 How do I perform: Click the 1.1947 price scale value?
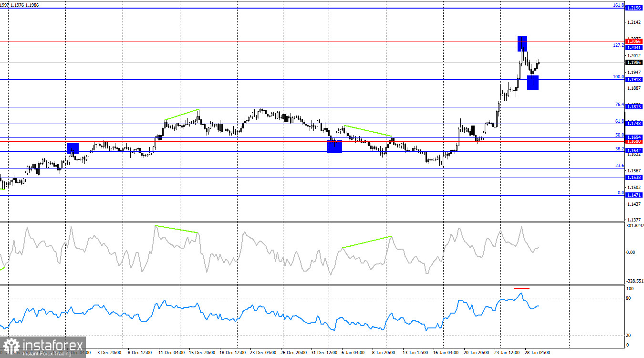pyautogui.click(x=634, y=72)
